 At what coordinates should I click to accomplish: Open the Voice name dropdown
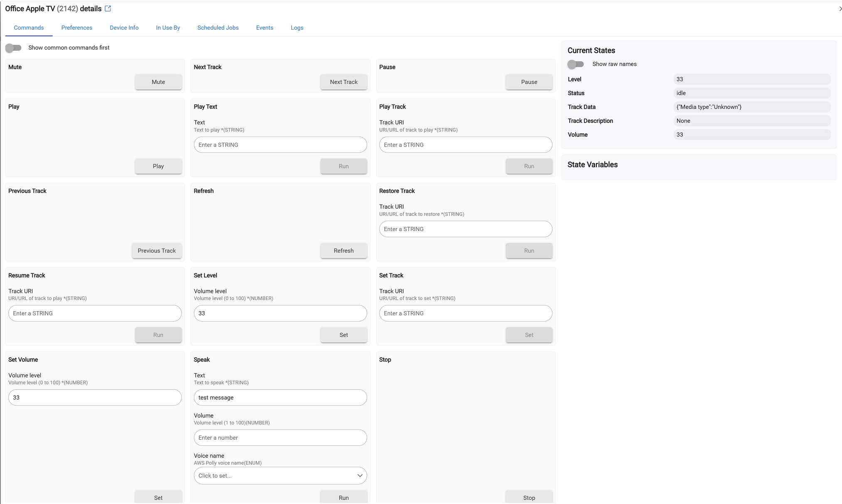(280, 476)
